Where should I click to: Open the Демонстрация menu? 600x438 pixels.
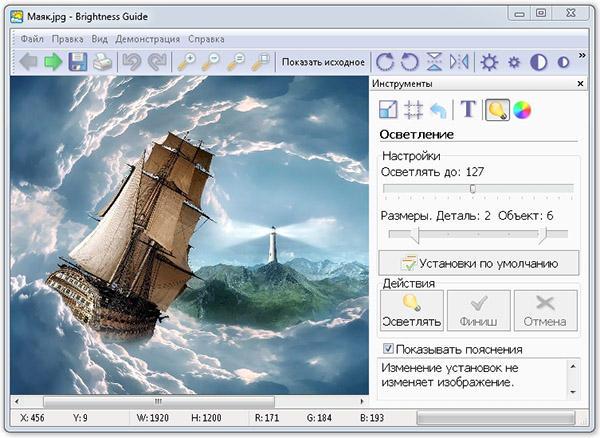click(x=148, y=38)
